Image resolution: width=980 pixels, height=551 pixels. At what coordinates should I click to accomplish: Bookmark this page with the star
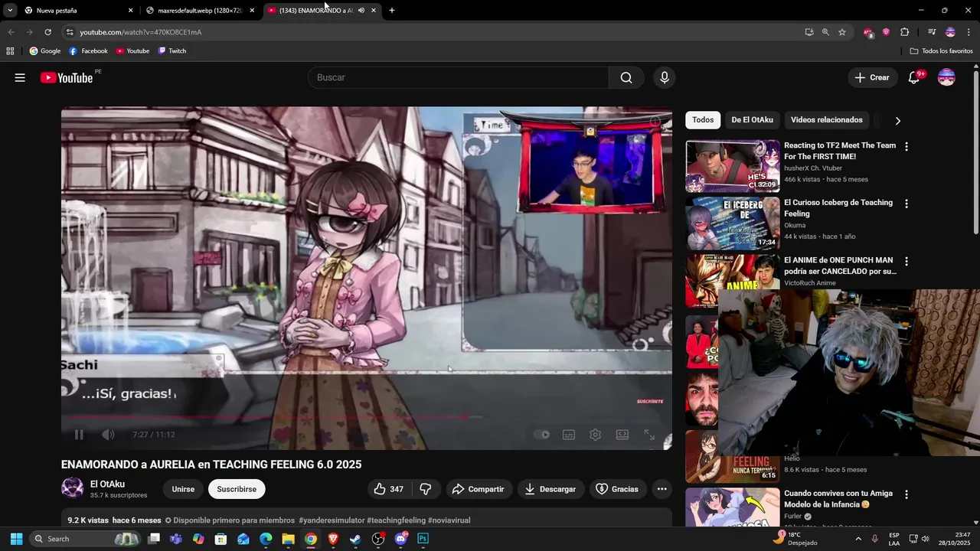click(x=842, y=32)
